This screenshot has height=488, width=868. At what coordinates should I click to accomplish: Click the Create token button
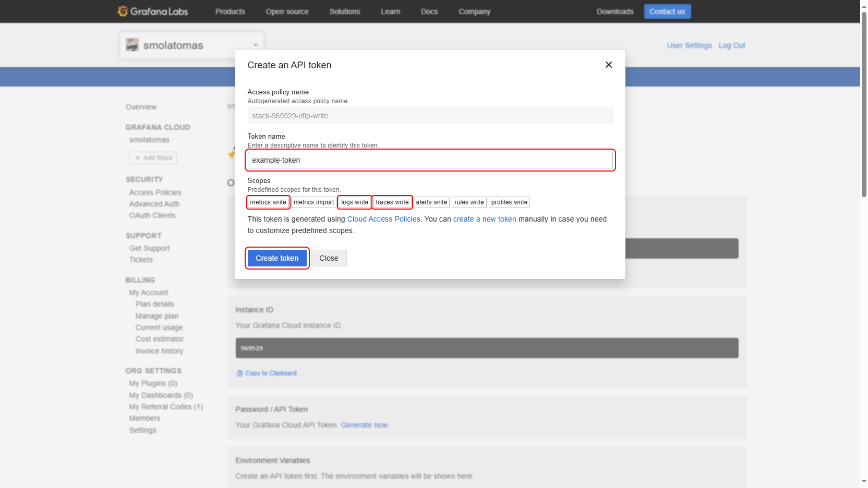[277, 258]
